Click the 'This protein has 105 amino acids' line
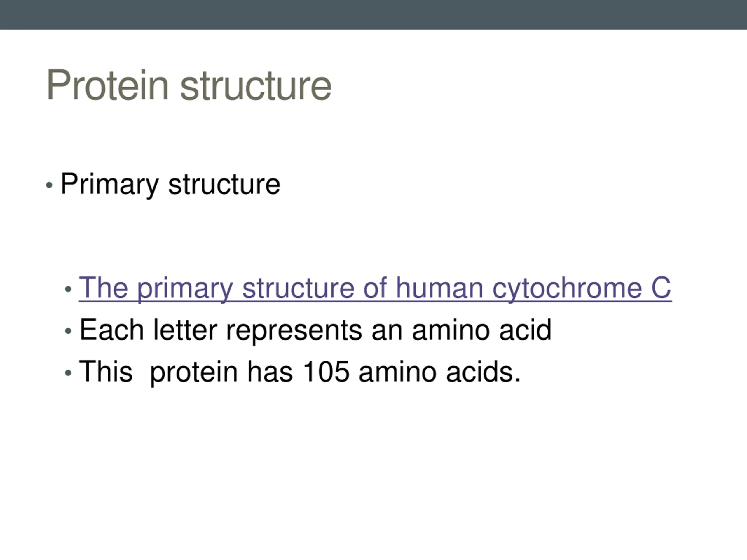747x560 pixels. coord(300,372)
